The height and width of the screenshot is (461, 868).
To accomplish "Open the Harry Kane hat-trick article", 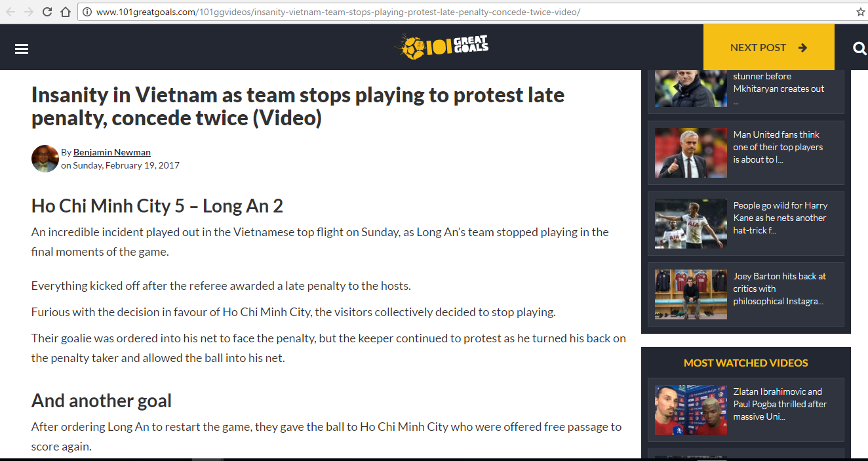I will pyautogui.click(x=779, y=218).
